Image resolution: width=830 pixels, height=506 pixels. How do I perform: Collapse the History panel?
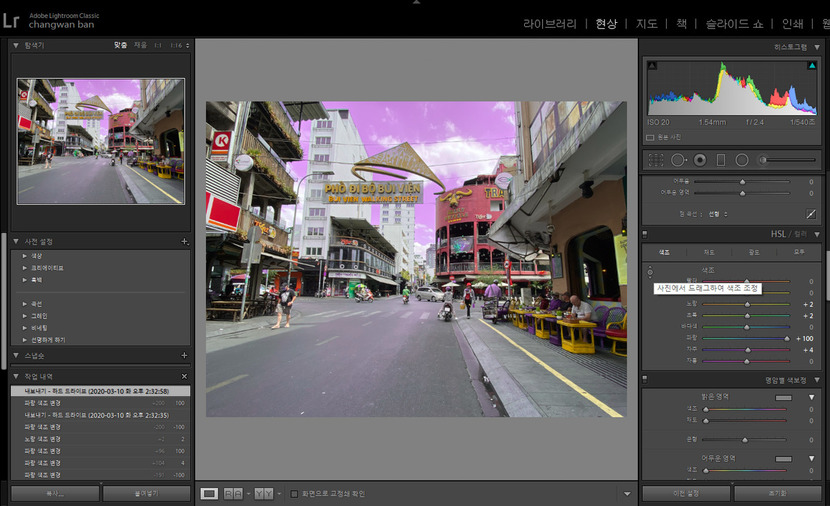click(16, 376)
